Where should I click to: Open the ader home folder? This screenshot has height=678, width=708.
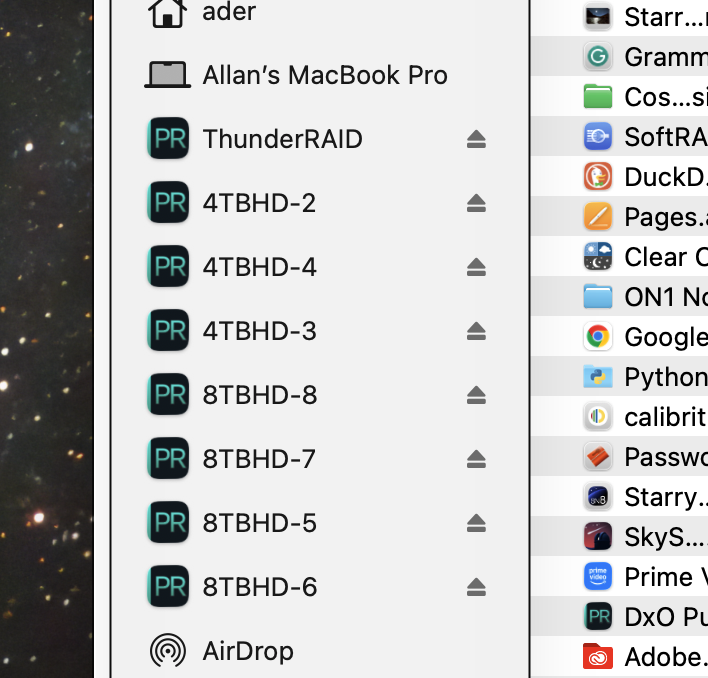228,12
